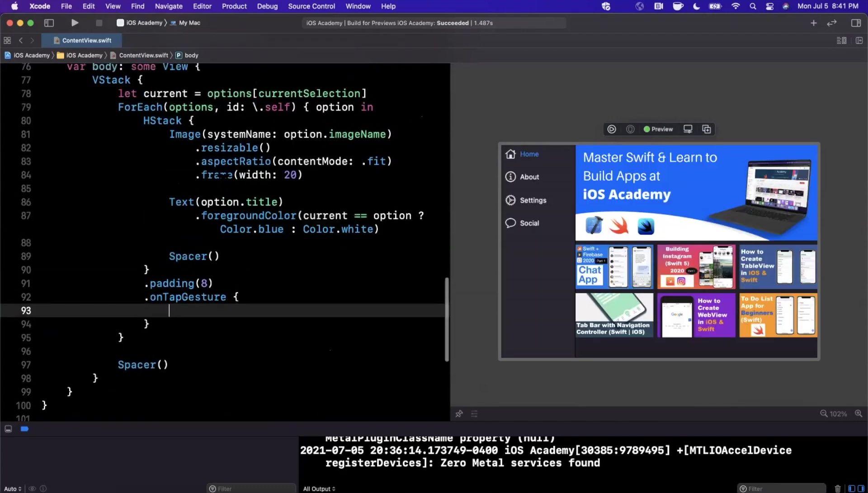Click the console Filter field
The image size is (868, 493).
(x=782, y=488)
